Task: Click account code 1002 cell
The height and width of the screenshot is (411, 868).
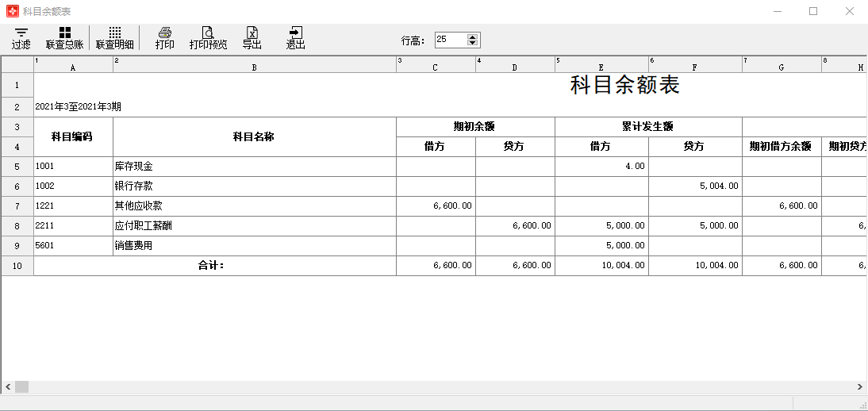Action: [73, 186]
